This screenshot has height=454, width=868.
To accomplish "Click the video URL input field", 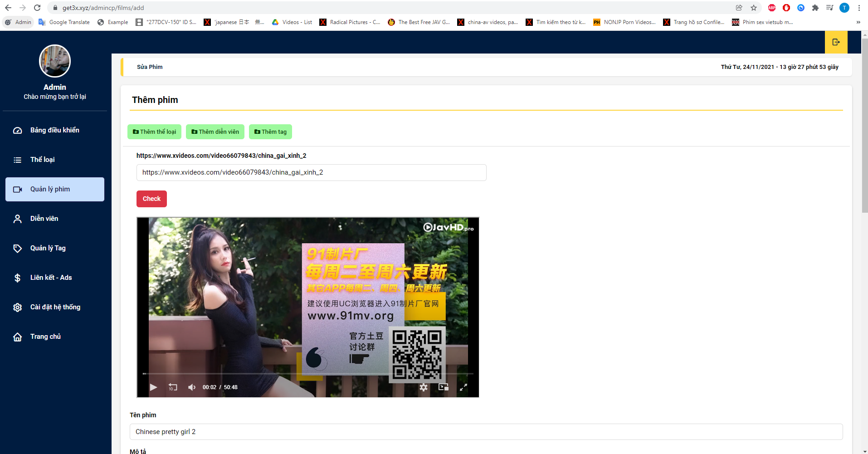I will pyautogui.click(x=311, y=173).
